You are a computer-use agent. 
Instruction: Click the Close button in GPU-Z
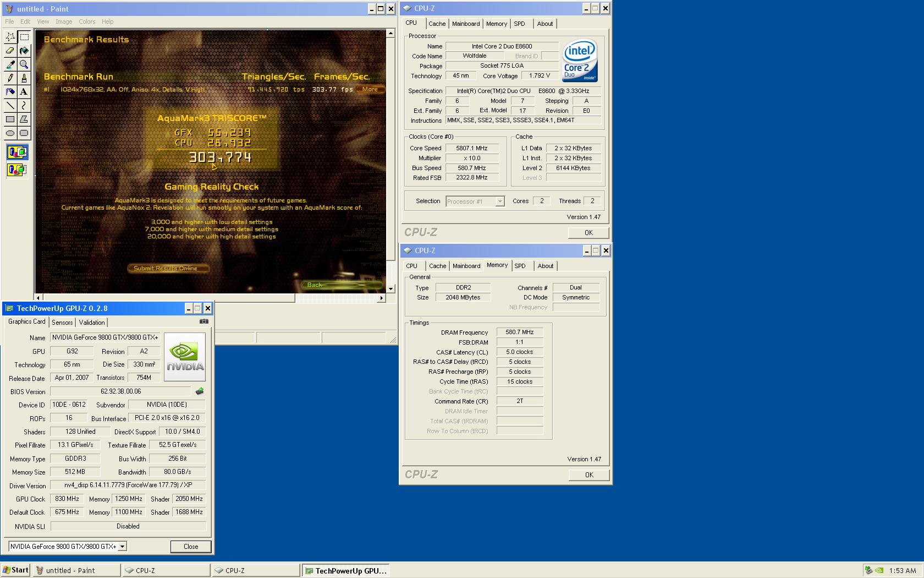click(x=191, y=547)
